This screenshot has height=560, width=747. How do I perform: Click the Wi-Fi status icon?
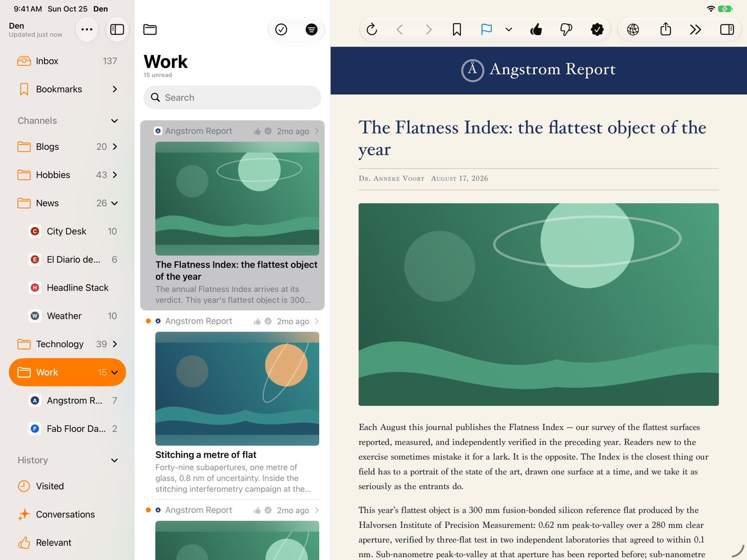coord(711,9)
